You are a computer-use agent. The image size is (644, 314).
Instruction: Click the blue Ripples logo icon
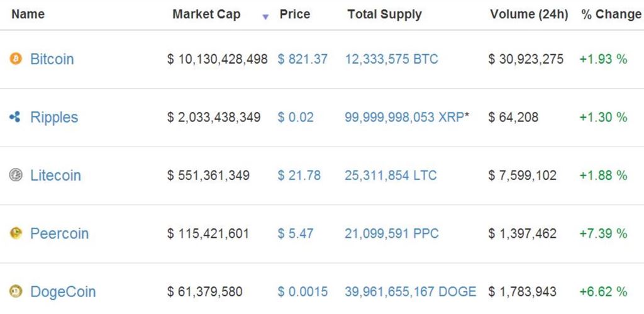tap(15, 117)
